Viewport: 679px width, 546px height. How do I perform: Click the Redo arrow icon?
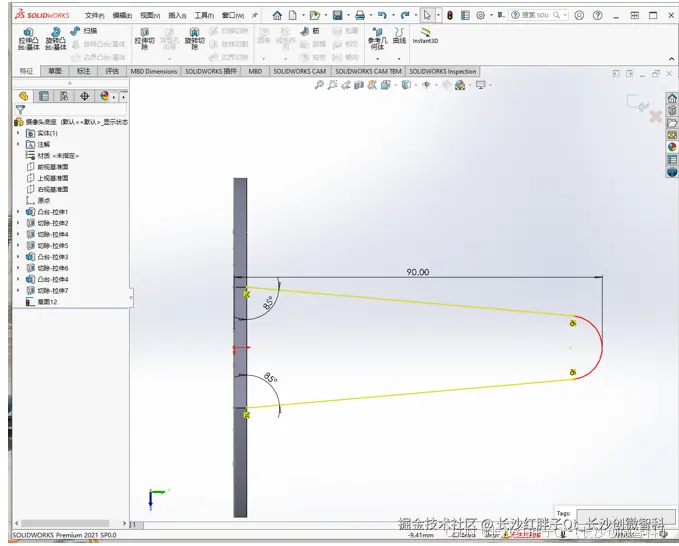pos(404,15)
